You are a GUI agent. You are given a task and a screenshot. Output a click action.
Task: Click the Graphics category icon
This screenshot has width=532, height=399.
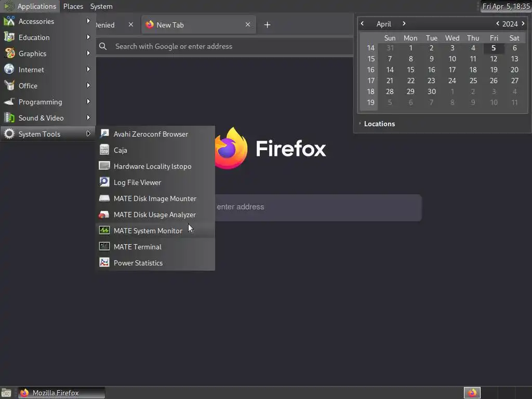coord(9,54)
